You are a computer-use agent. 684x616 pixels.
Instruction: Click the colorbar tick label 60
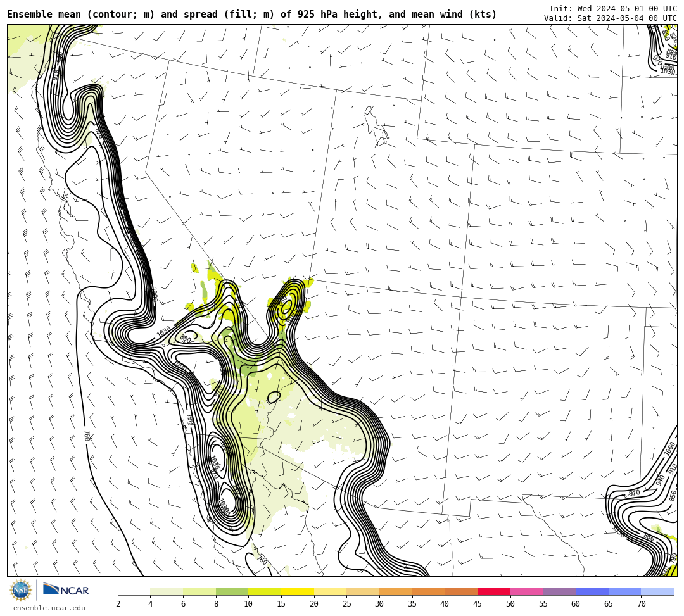click(576, 604)
